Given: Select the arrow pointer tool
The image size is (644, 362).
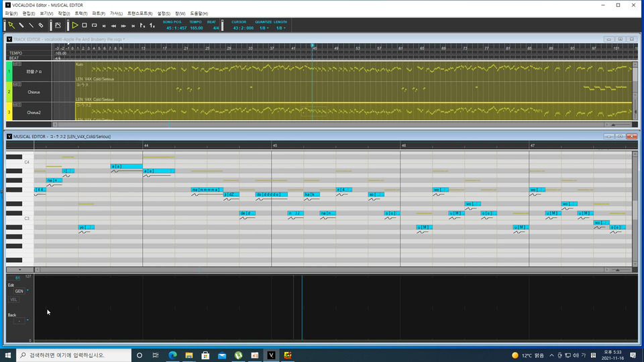Looking at the screenshot, I should pyautogui.click(x=11, y=25).
